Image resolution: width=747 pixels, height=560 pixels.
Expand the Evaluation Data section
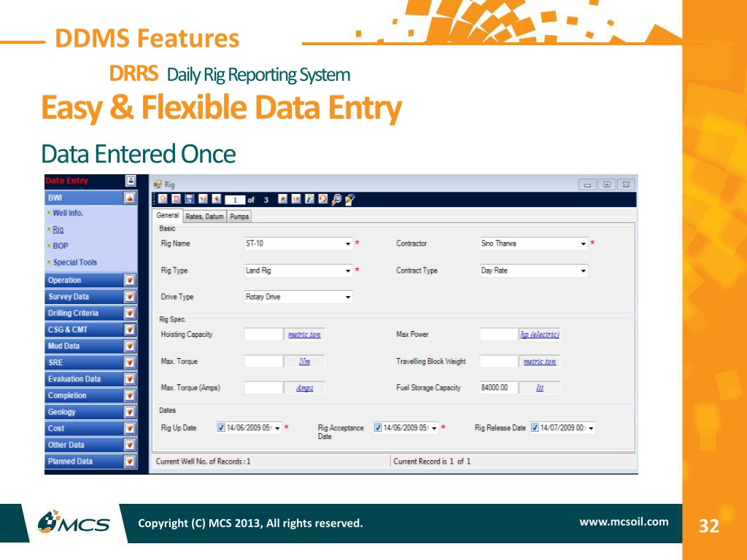[130, 379]
